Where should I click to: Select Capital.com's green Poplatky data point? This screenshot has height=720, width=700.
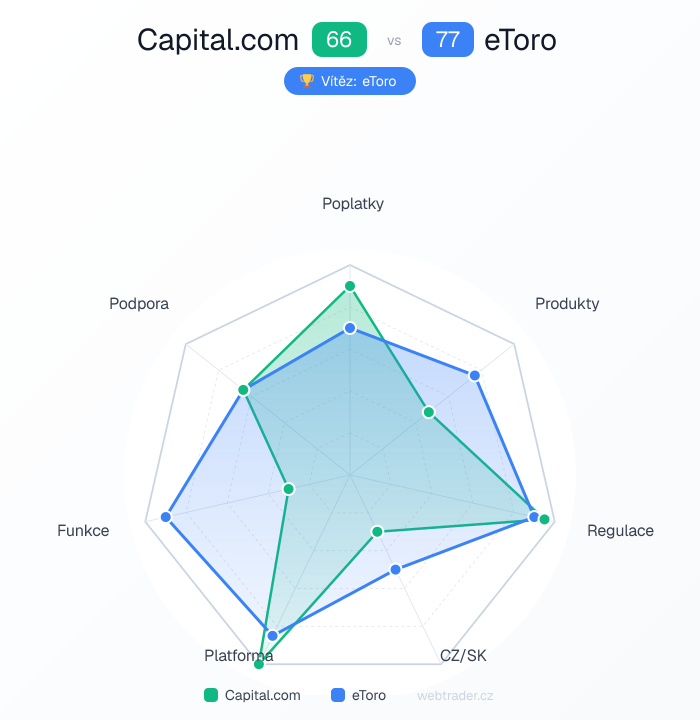[350, 287]
